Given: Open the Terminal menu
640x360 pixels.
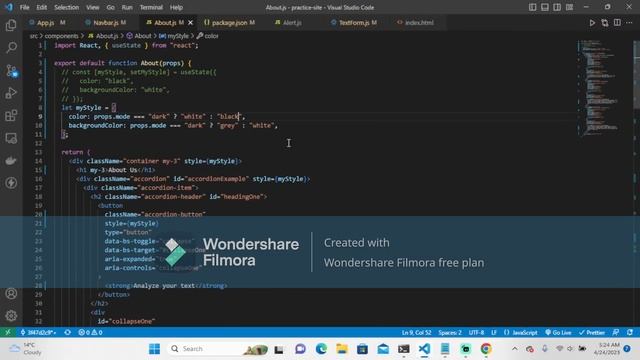Looking at the screenshot, I should (x=151, y=7).
